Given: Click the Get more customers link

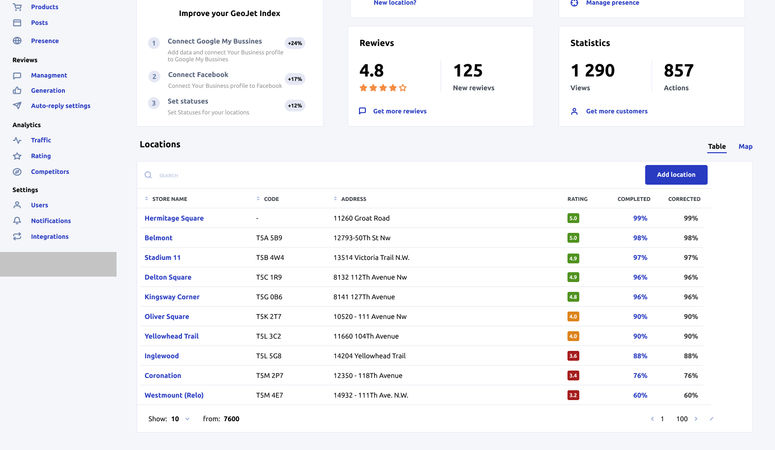Looking at the screenshot, I should point(617,111).
